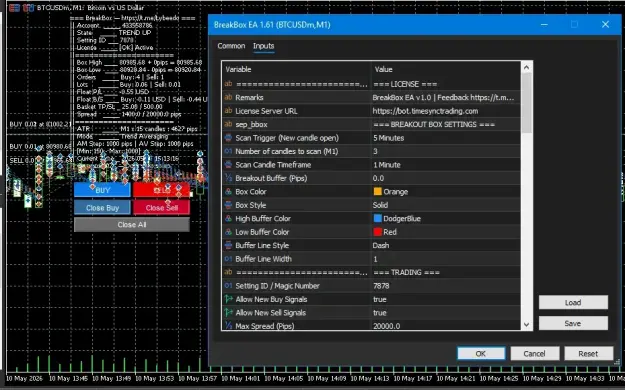Click the Close All button on the chart
The width and height of the screenshot is (625, 390).
[x=132, y=225]
